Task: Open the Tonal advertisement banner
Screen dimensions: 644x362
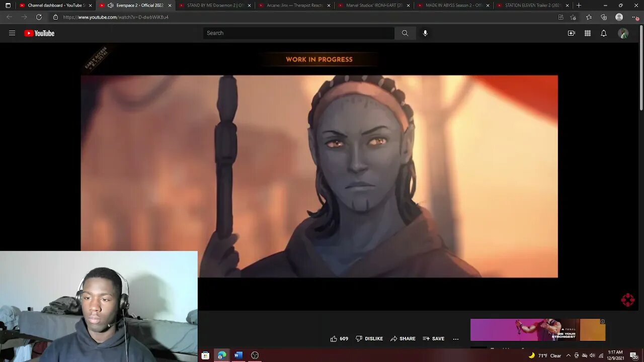Action: coord(538,330)
